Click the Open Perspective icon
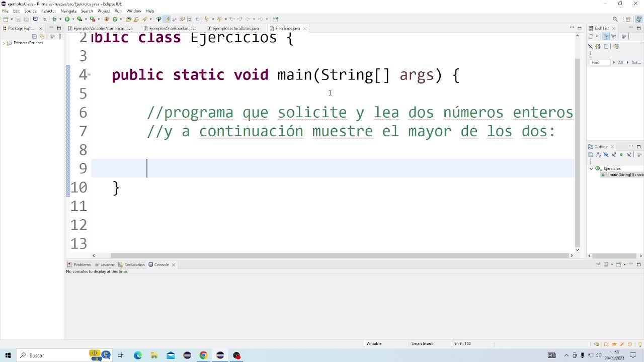Image resolution: width=644 pixels, height=362 pixels. pos(628,19)
